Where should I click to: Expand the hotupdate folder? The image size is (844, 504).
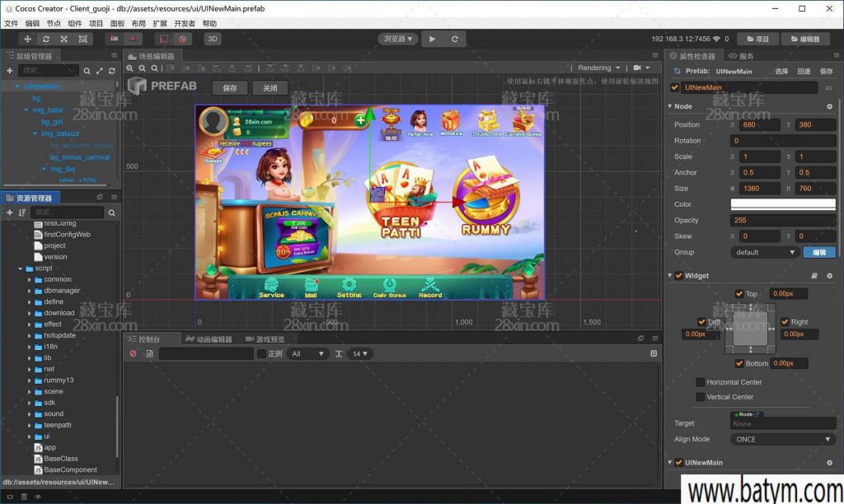coord(29,336)
